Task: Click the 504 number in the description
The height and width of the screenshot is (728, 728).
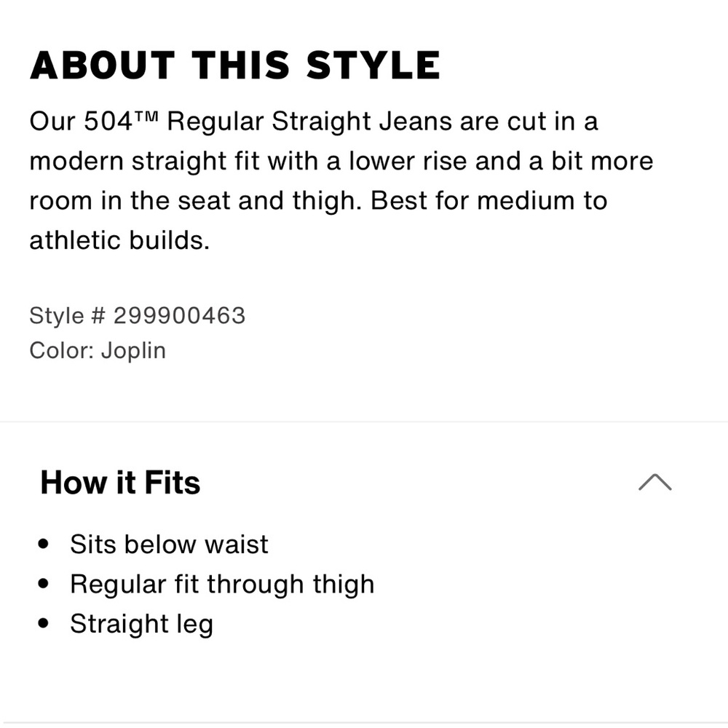Action: (108, 122)
